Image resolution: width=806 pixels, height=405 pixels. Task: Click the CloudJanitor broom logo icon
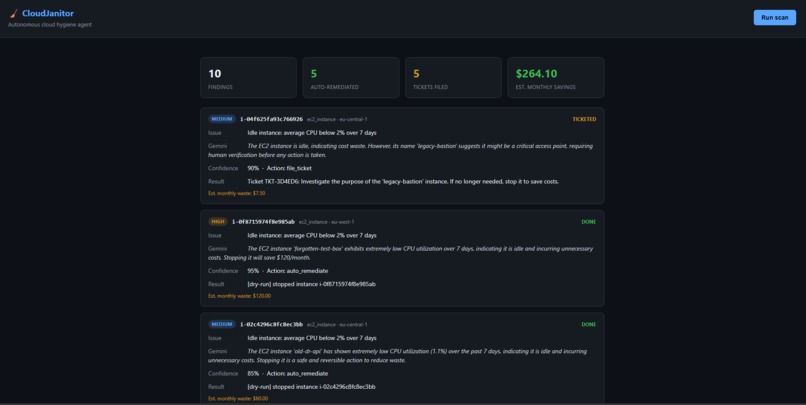tap(14, 13)
